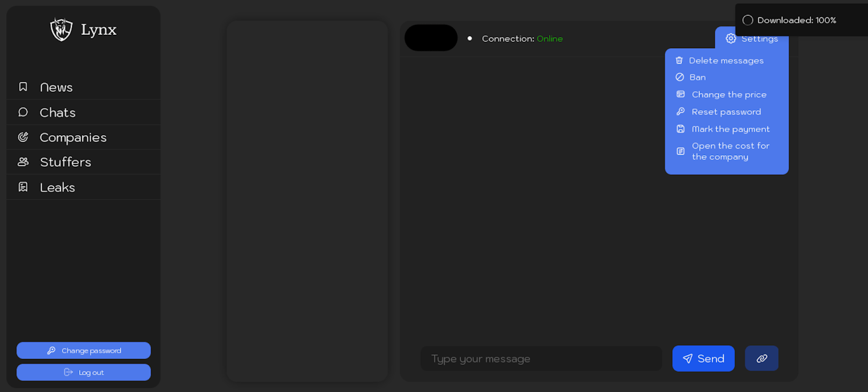Screen dimensions: 868x392
Task: Click the Change password button
Action: click(84, 350)
